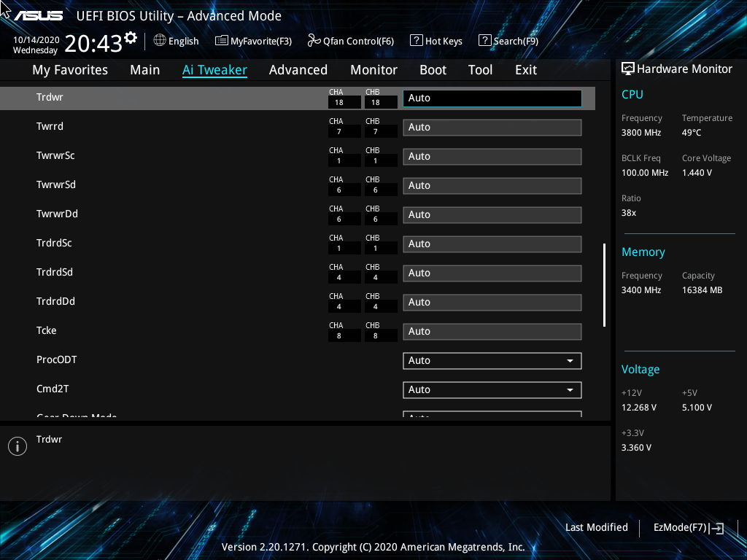Click the EzMode exit arrow icon
The image size is (747, 560).
tap(716, 528)
